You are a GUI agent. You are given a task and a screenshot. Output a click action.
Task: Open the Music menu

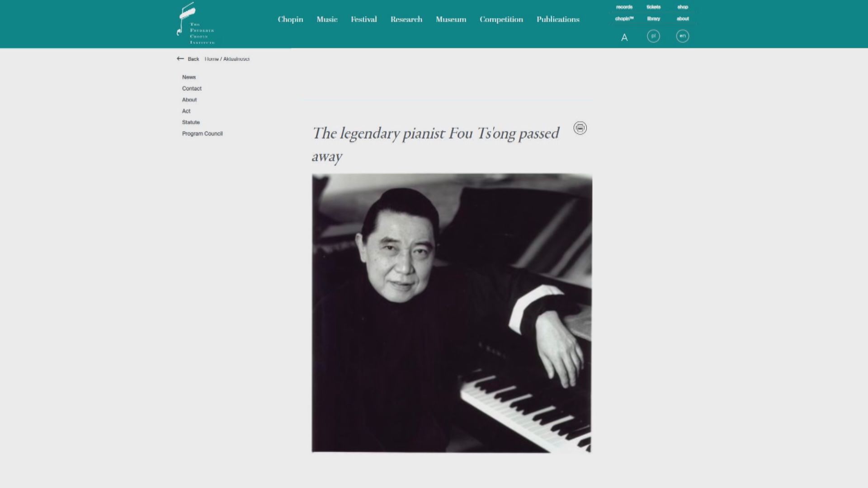[327, 19]
